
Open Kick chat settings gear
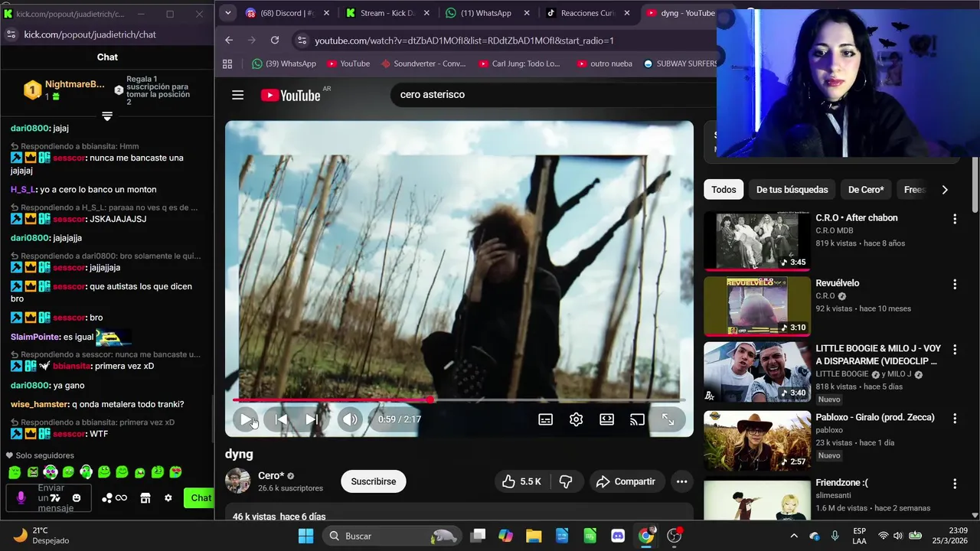(168, 498)
